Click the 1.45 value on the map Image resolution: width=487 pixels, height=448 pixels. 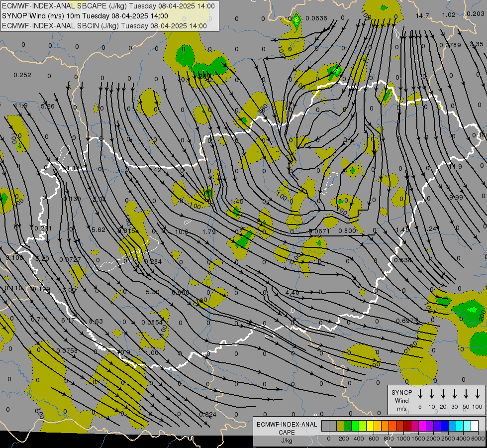coord(237,202)
